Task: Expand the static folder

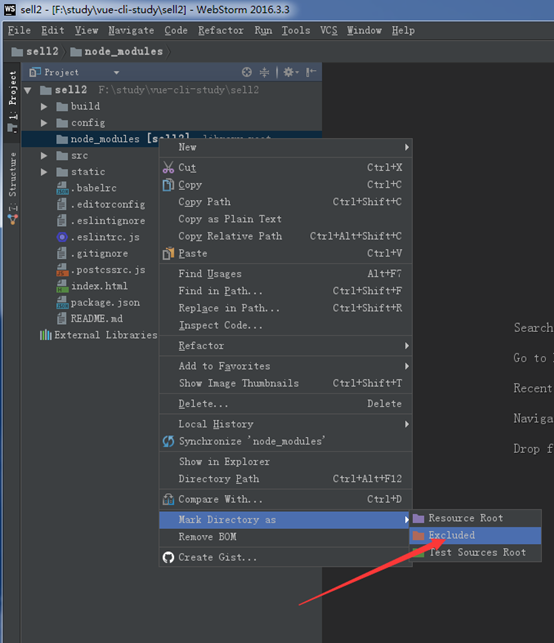Action: tap(44, 172)
